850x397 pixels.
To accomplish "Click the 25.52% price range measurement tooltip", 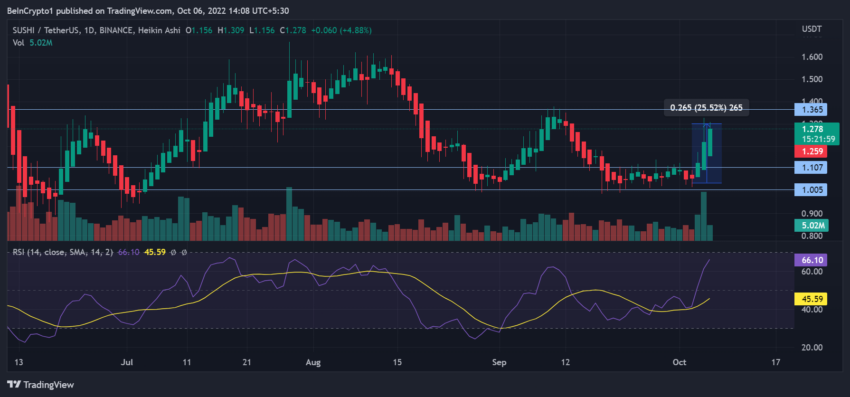I will (707, 108).
